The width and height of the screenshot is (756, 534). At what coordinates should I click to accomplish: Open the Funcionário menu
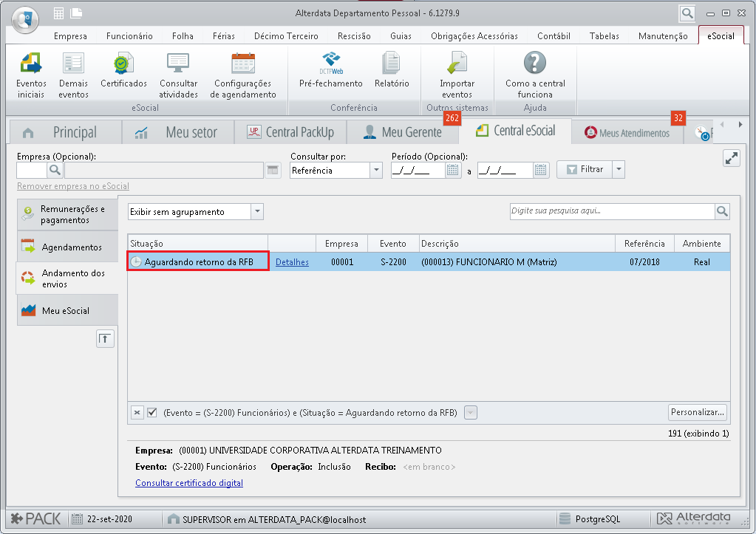[129, 36]
